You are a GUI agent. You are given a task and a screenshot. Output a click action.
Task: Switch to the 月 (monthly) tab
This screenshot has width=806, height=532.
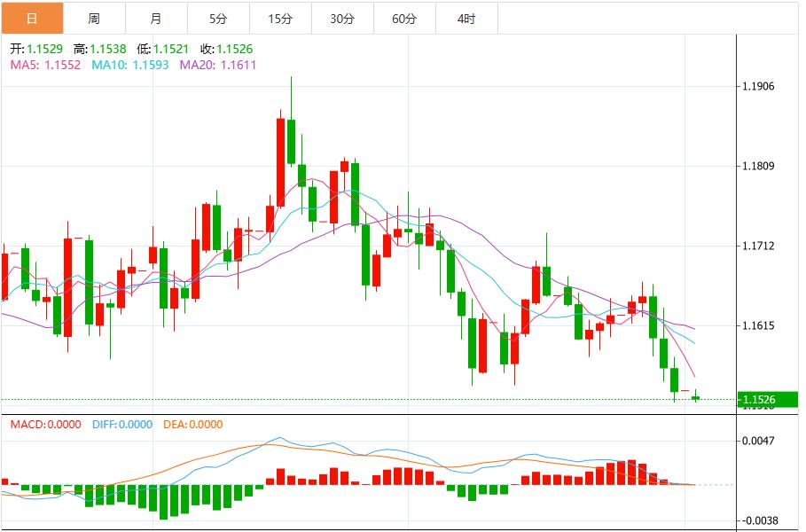tap(153, 16)
